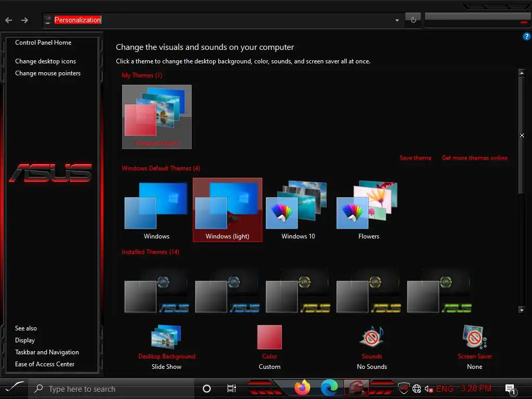Click the My Themes (1) heading
The width and height of the screenshot is (532, 399).
[142, 75]
